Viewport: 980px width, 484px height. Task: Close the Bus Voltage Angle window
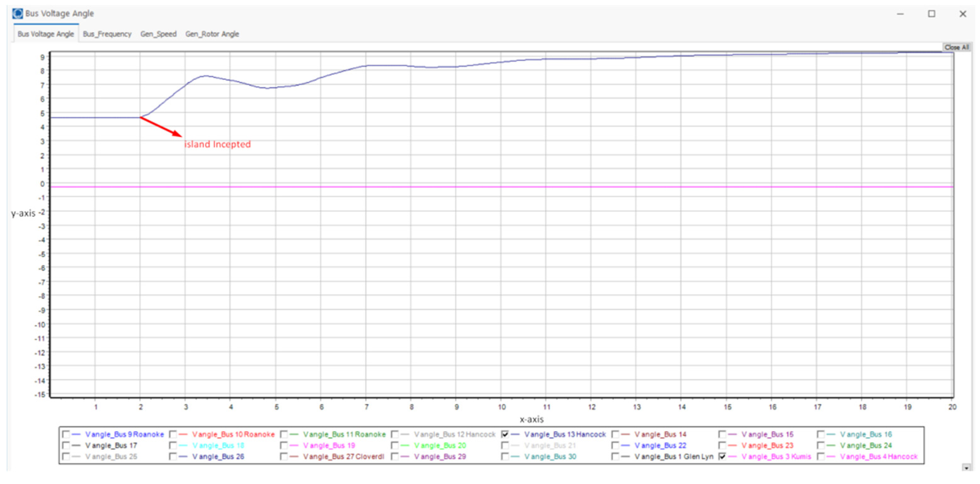962,14
